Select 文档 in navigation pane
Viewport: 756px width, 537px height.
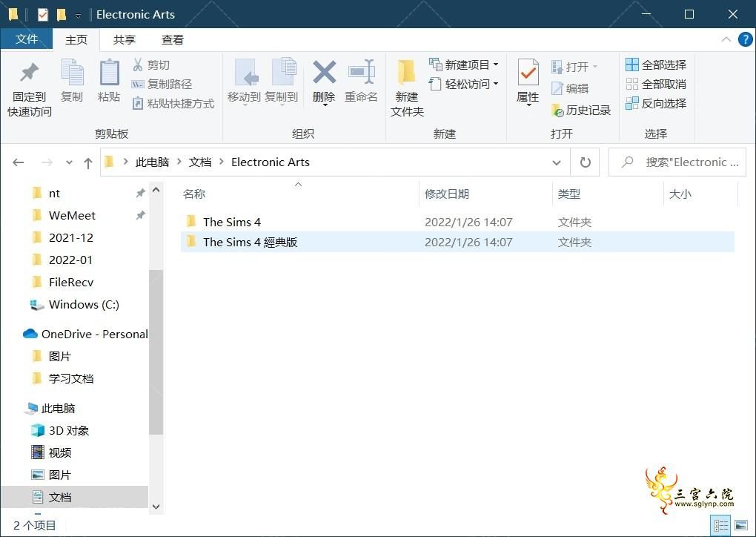[x=74, y=497]
